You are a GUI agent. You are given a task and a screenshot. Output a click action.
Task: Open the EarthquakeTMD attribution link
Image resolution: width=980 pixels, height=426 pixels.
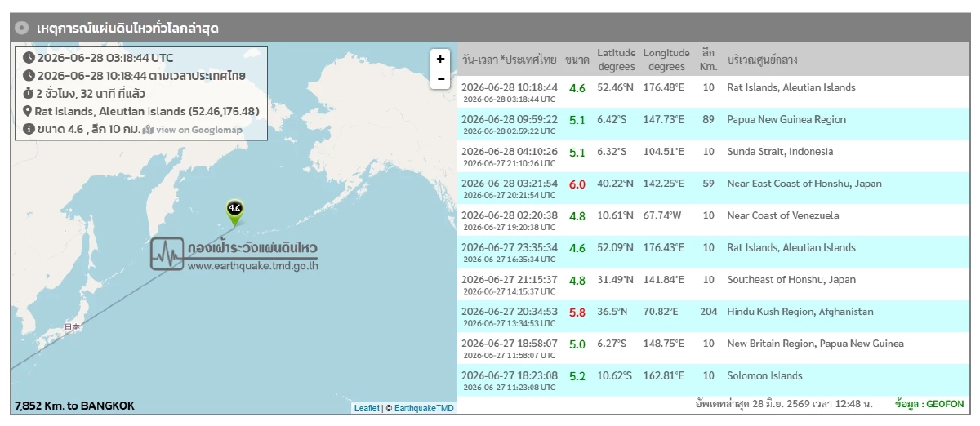pos(424,408)
